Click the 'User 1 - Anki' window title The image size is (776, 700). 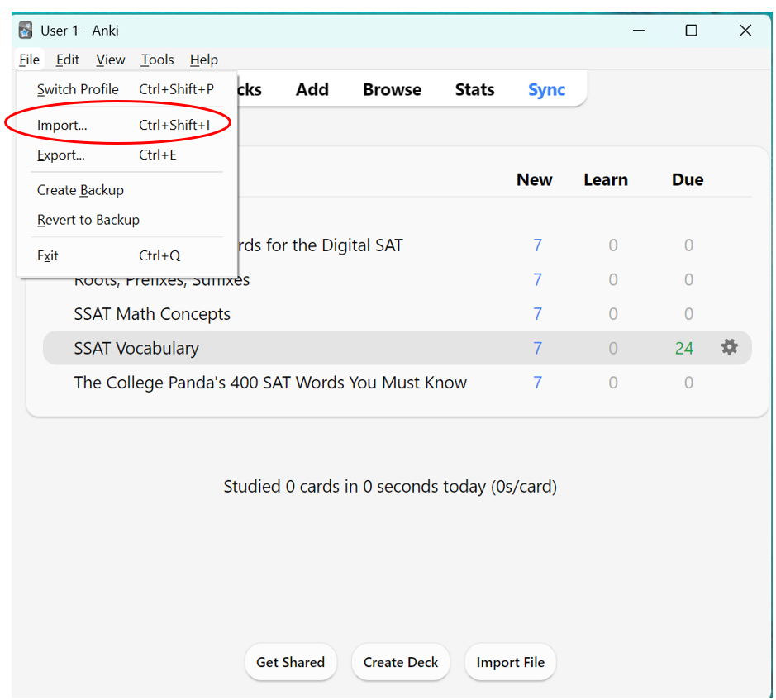coord(79,31)
